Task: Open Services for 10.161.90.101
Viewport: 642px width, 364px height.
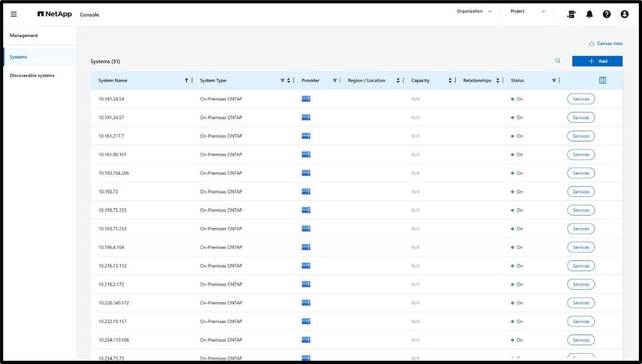Action: point(580,155)
